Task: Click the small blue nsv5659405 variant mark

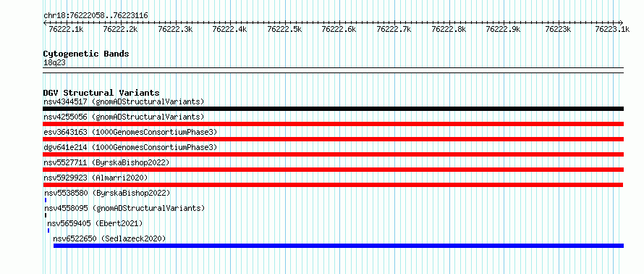Action: point(48,231)
